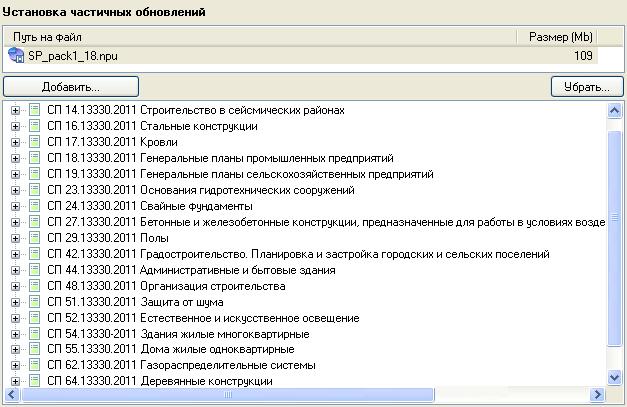Image resolution: width=627 pixels, height=407 pixels.
Task: Click document icon beside Кровли entry
Action: (34, 142)
